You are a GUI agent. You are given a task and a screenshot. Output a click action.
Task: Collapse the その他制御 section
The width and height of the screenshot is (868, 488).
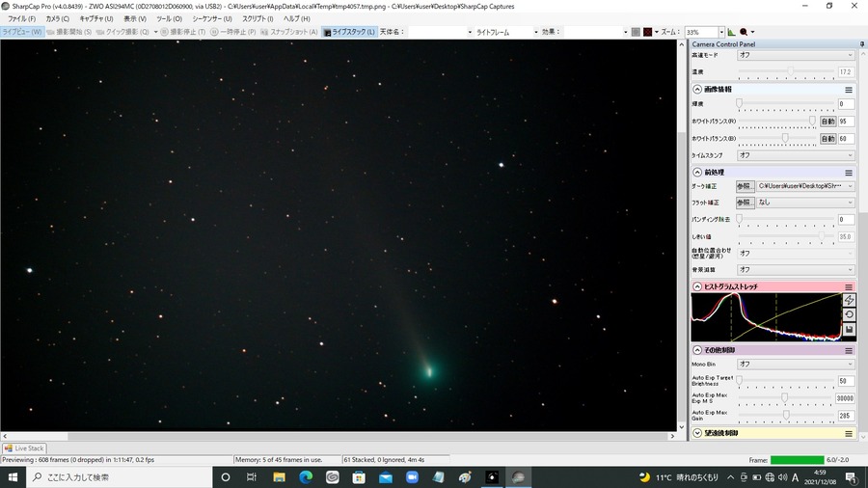[697, 351]
